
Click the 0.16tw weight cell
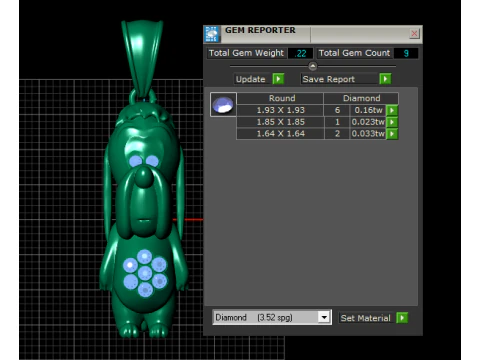[368, 110]
